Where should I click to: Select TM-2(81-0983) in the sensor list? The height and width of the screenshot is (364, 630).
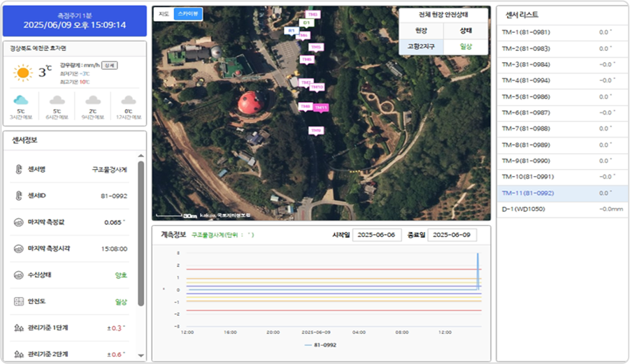point(562,49)
